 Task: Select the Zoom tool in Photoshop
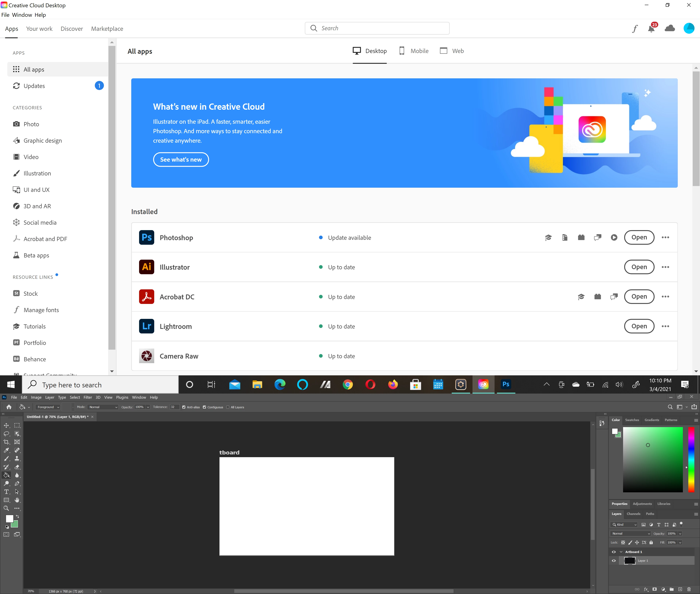click(x=6, y=508)
